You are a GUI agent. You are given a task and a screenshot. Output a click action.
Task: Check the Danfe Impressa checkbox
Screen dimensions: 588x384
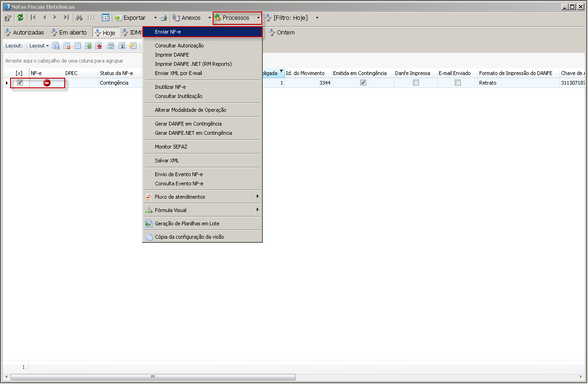pos(416,83)
